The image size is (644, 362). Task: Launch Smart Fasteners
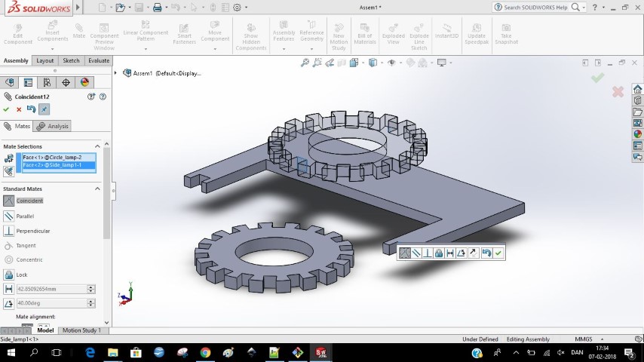(x=185, y=34)
